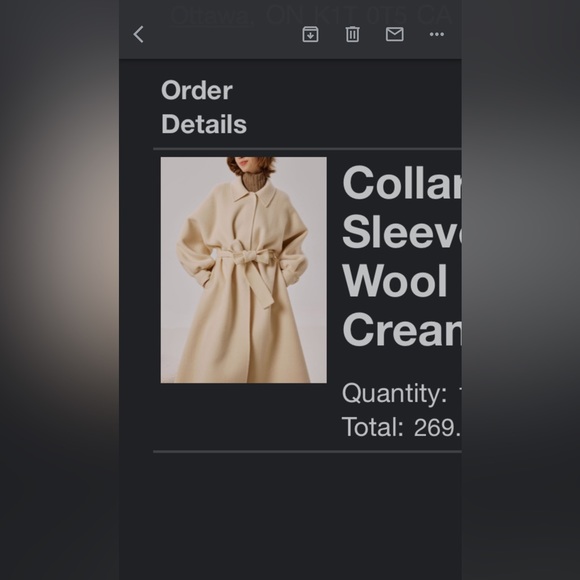Click the 'Collar' line of product title
580x580 pixels.
(x=402, y=183)
